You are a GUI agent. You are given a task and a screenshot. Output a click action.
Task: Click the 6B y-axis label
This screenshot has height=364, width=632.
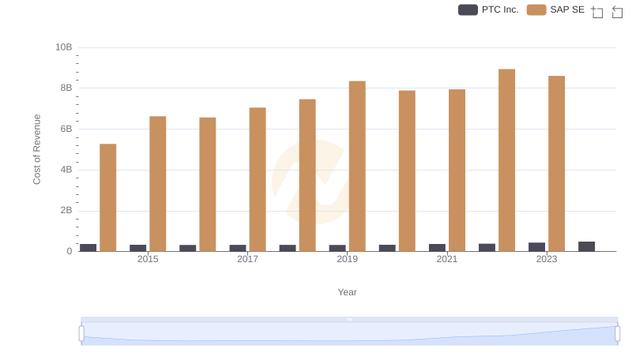point(66,129)
